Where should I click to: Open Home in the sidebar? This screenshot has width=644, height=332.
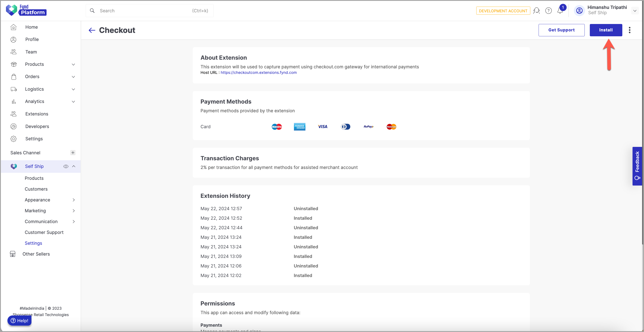(x=31, y=27)
